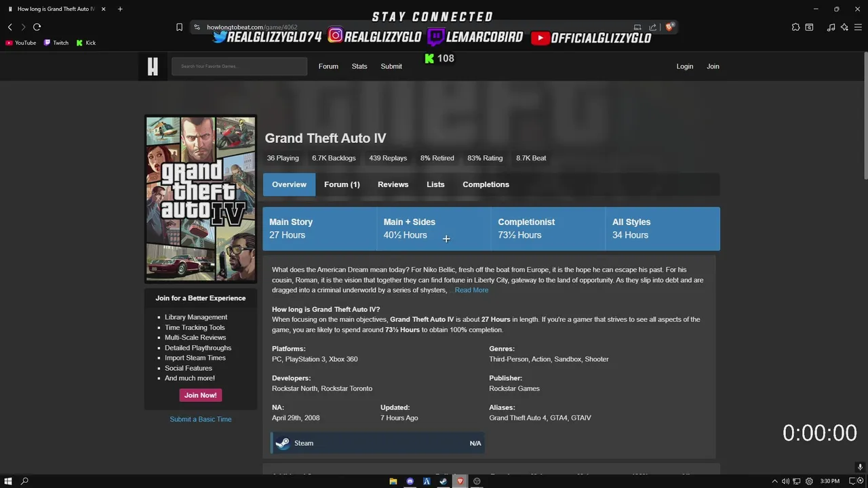Click the Steam logo icon in store row
The width and height of the screenshot is (868, 488).
point(283,443)
